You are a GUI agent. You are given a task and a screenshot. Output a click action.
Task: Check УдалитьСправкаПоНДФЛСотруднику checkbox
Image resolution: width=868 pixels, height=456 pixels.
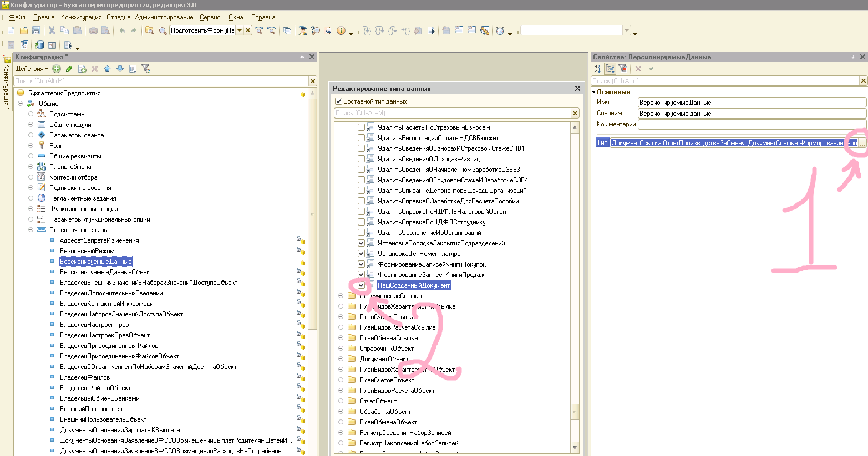(362, 222)
